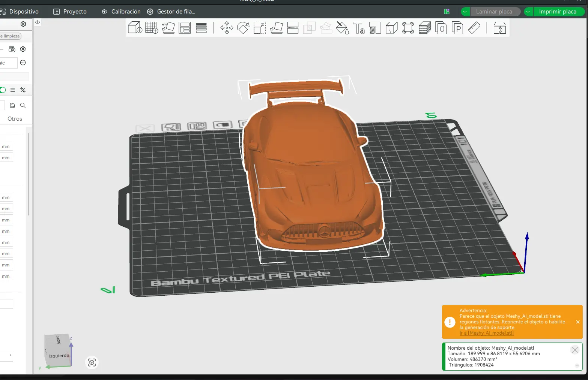Select the Lay on face tool
Viewport: 588px width, 380px height.
(277, 28)
